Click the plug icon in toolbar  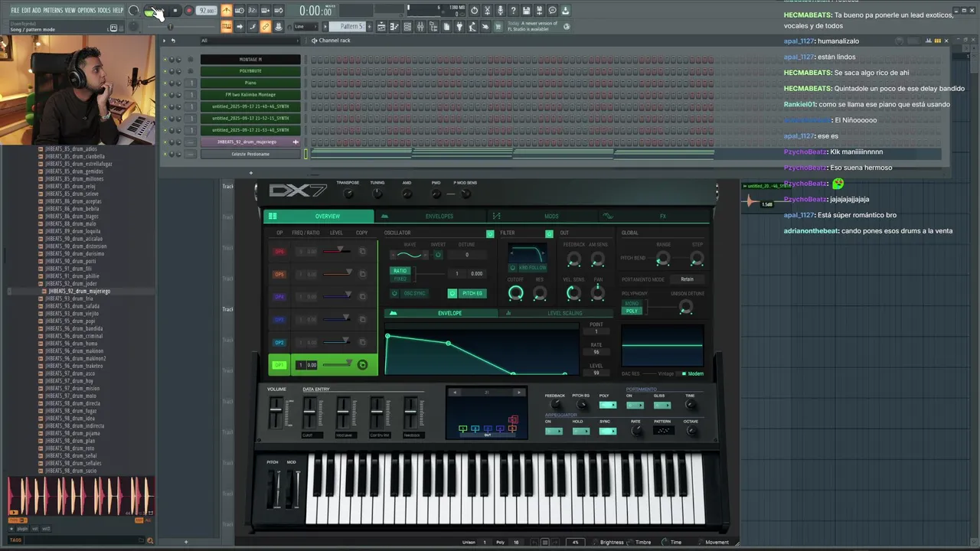point(459,26)
